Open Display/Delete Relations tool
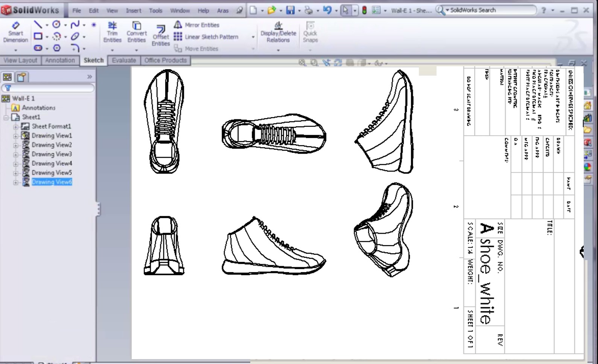The height and width of the screenshot is (364, 598). (278, 32)
